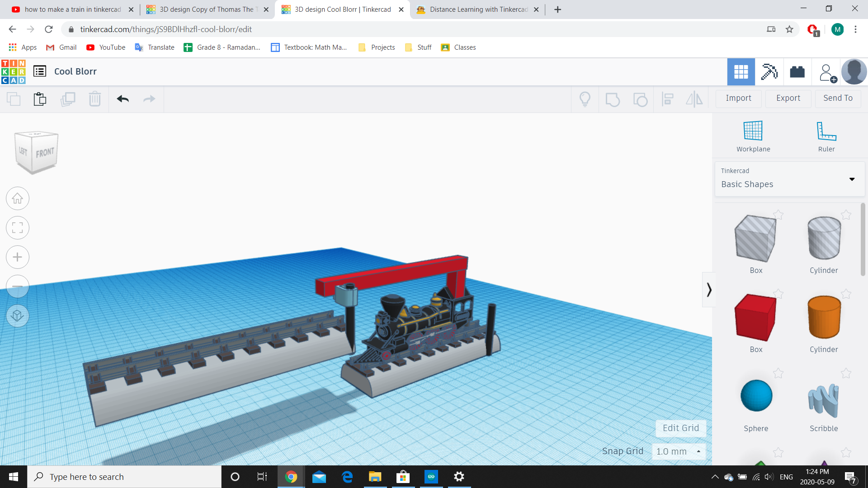Zoom out with the minus button

pos(18,286)
